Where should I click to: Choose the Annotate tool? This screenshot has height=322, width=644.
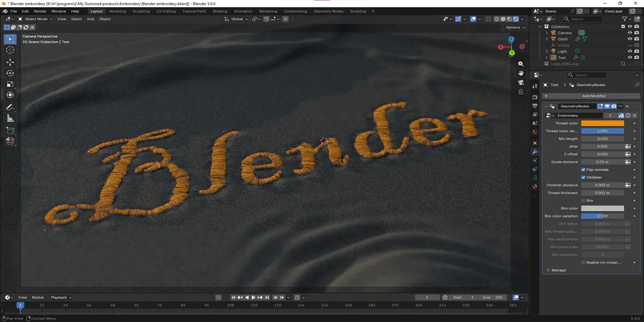10,107
